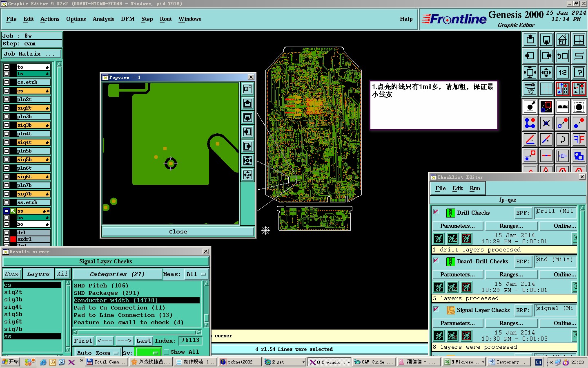Select Conductor width (14778) category
Screen dimensions: 588x368
pyautogui.click(x=136, y=300)
